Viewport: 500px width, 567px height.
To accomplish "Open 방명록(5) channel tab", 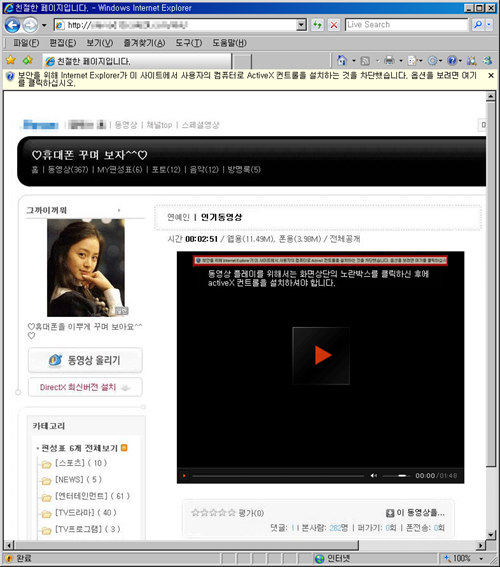I will [x=244, y=170].
